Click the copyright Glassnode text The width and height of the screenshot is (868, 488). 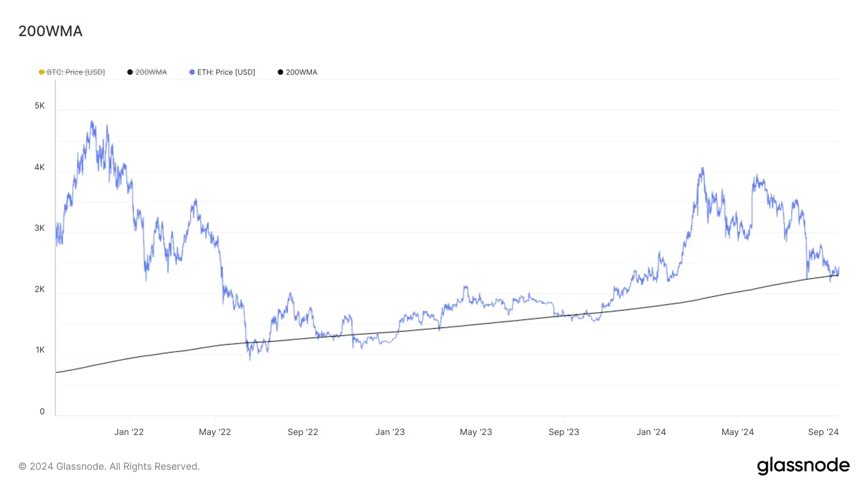pyautogui.click(x=109, y=467)
